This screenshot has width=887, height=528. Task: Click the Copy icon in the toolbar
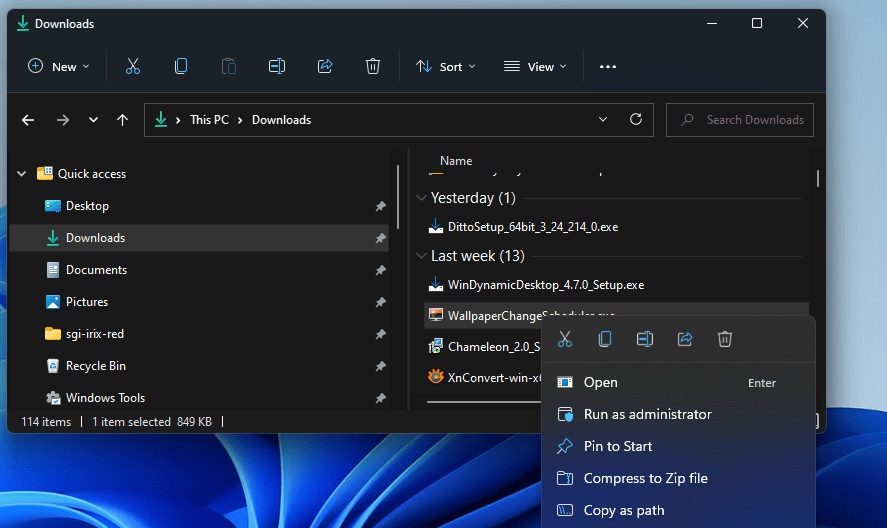(x=181, y=66)
